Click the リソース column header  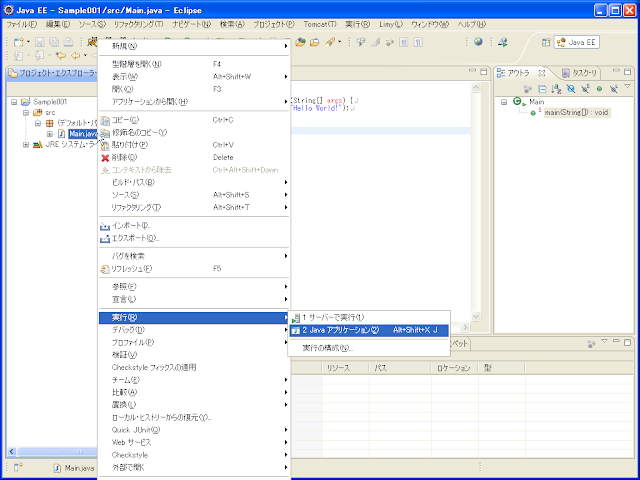(x=346, y=368)
